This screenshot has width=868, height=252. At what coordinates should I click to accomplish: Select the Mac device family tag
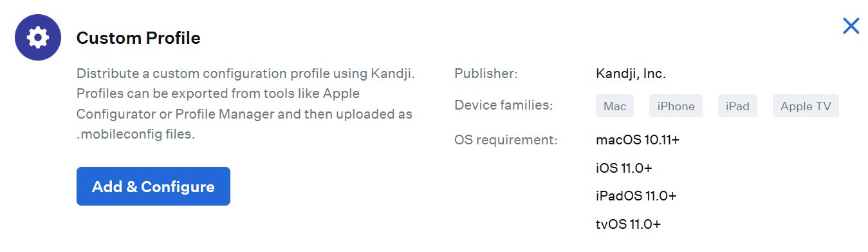(614, 106)
